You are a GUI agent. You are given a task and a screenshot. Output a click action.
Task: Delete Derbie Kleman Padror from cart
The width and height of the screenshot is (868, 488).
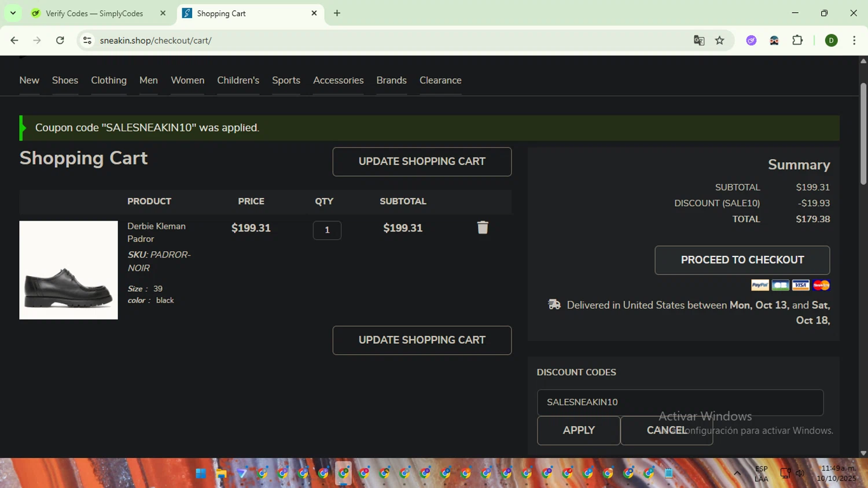[483, 228]
